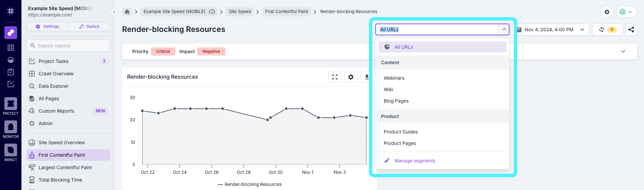
Task: Open the top-right settings gear
Action: [x=607, y=12]
